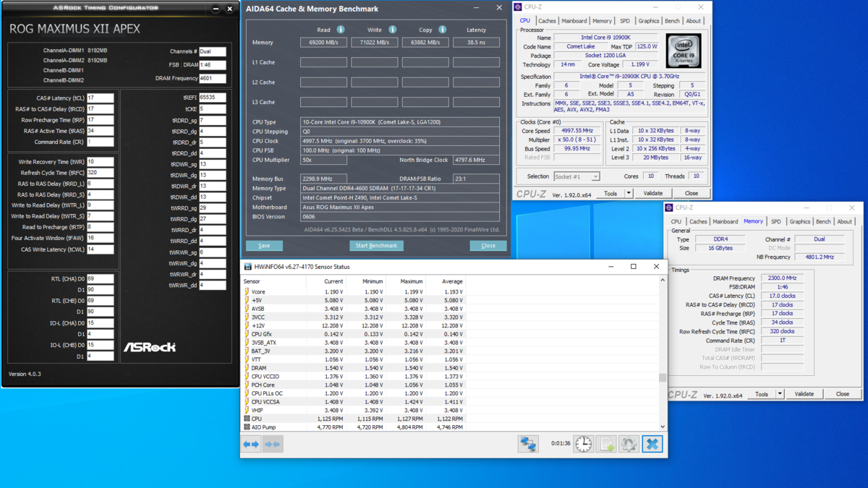The width and height of the screenshot is (868, 488).
Task: Click the fan icon beside CPU RPM row
Action: coord(247,419)
